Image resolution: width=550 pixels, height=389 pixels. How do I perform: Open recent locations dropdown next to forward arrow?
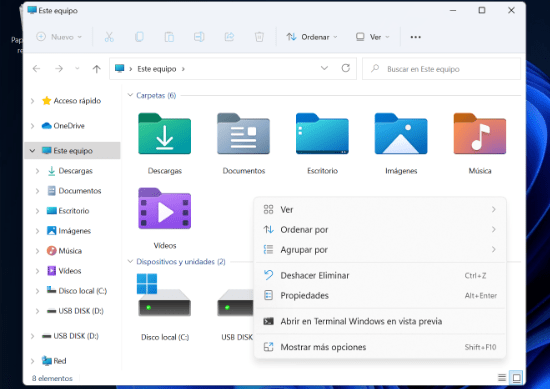77,69
